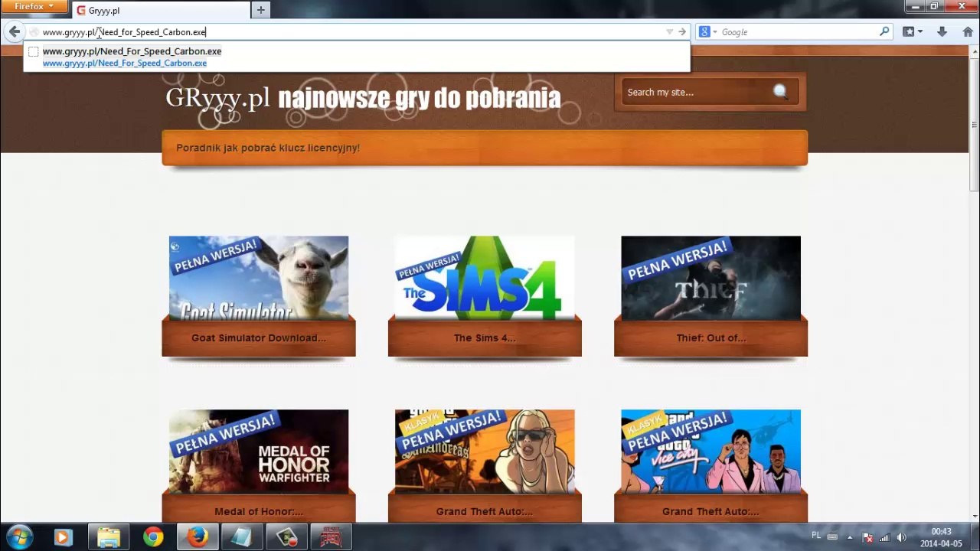Open the red game icon on the taskbar
The width and height of the screenshot is (980, 551).
(x=331, y=537)
